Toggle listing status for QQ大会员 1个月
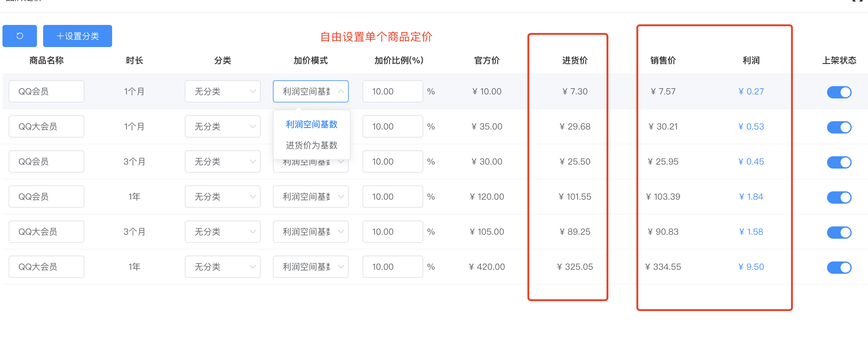This screenshot has width=868, height=355. [x=839, y=127]
